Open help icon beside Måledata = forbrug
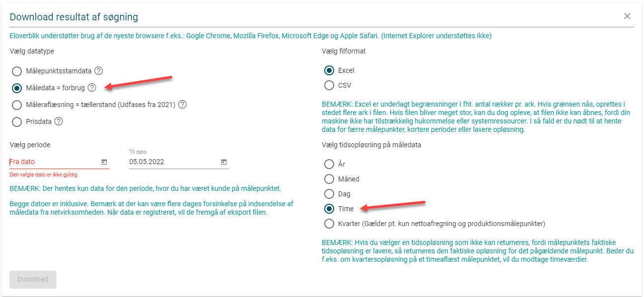The width and height of the screenshot is (644, 297). point(92,88)
